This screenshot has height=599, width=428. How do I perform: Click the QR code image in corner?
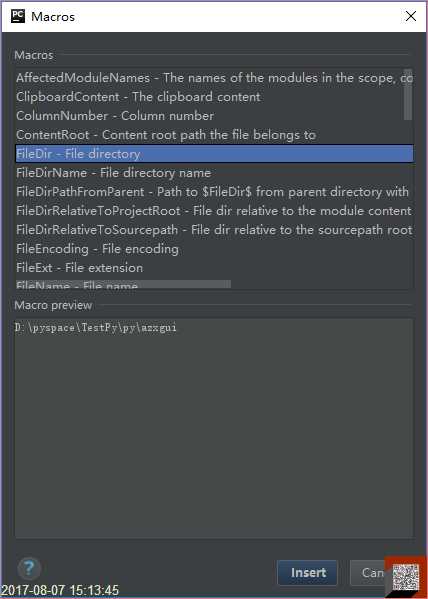[x=405, y=578]
